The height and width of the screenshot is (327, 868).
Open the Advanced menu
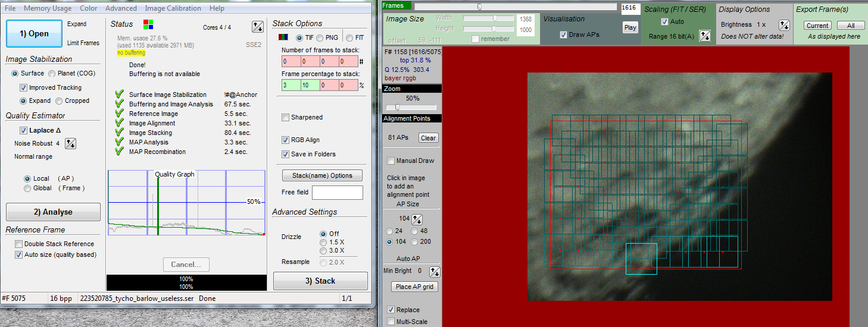(x=121, y=8)
